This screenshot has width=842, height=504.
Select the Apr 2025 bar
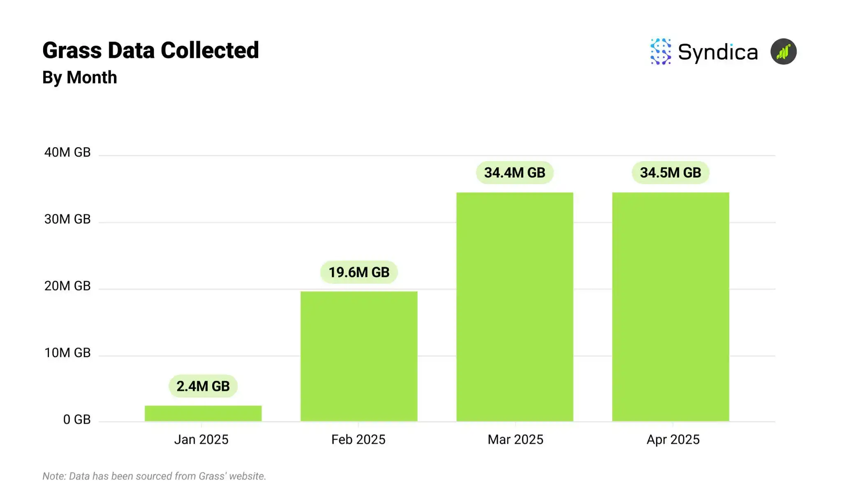tap(671, 307)
